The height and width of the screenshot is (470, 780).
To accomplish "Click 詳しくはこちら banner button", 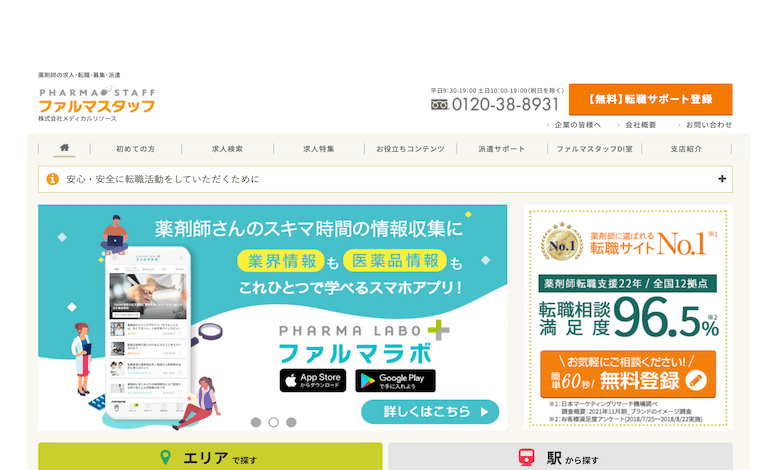I will click(430, 412).
